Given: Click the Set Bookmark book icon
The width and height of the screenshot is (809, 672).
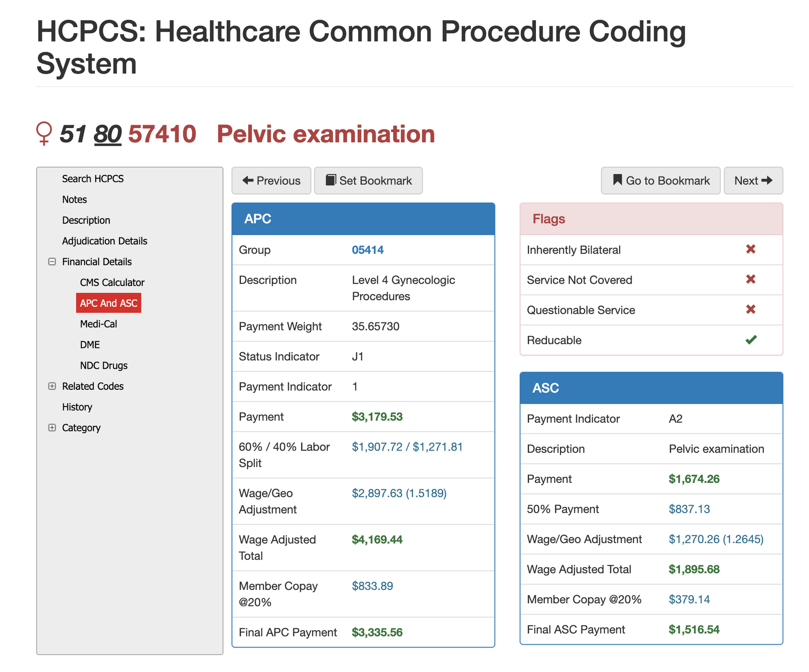Looking at the screenshot, I should 331,180.
